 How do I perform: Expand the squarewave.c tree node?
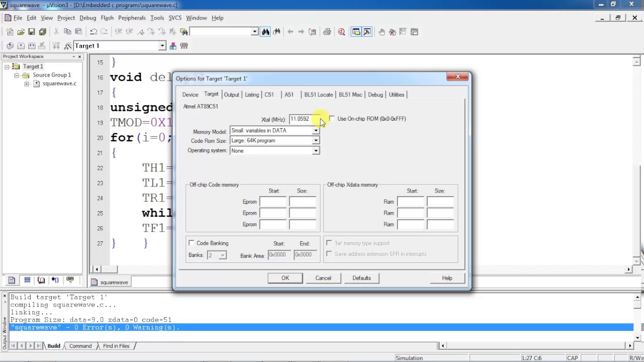26,84
